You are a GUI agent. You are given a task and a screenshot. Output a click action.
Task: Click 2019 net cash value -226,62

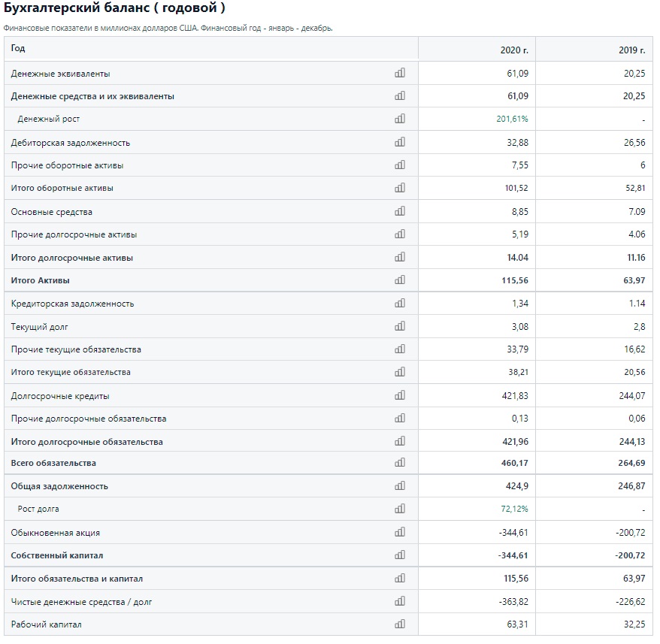[x=630, y=601]
